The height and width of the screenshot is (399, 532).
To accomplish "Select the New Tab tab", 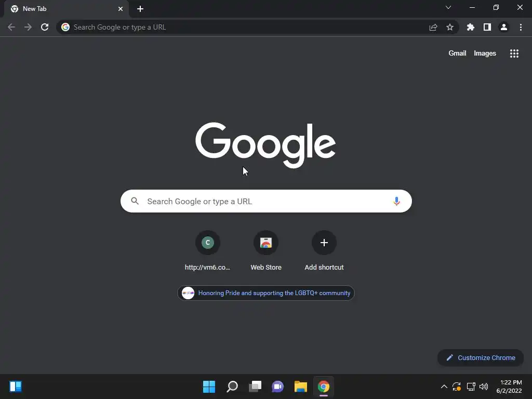I will 66,9.
